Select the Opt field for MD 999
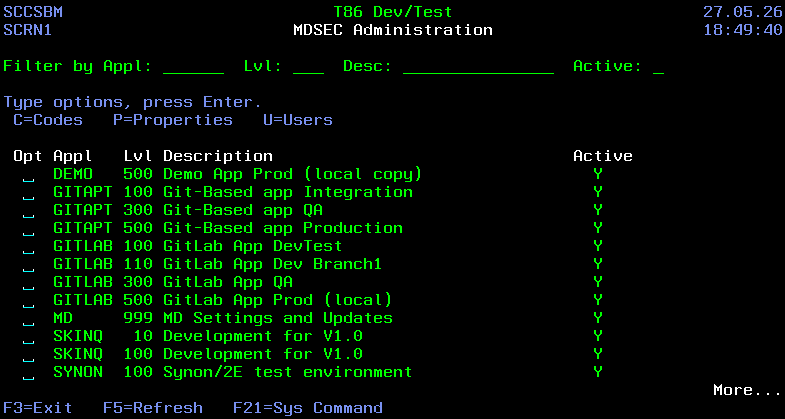 [x=29, y=319]
